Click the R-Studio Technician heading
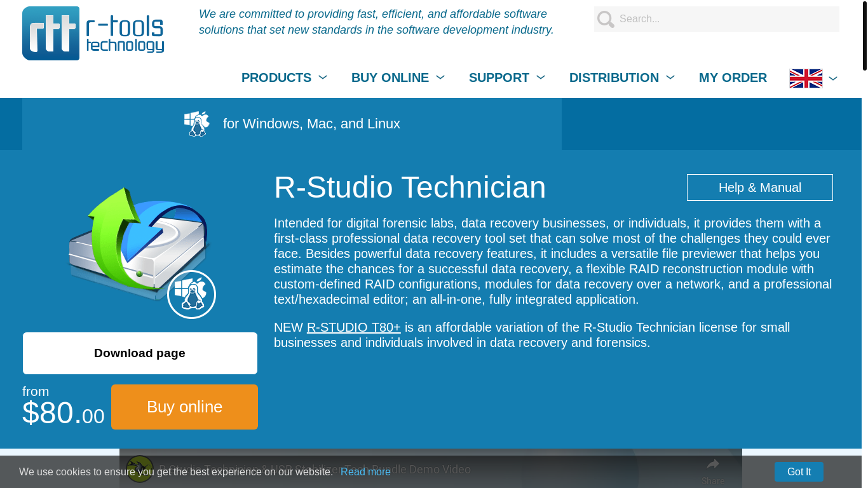The width and height of the screenshot is (868, 488). (x=410, y=187)
